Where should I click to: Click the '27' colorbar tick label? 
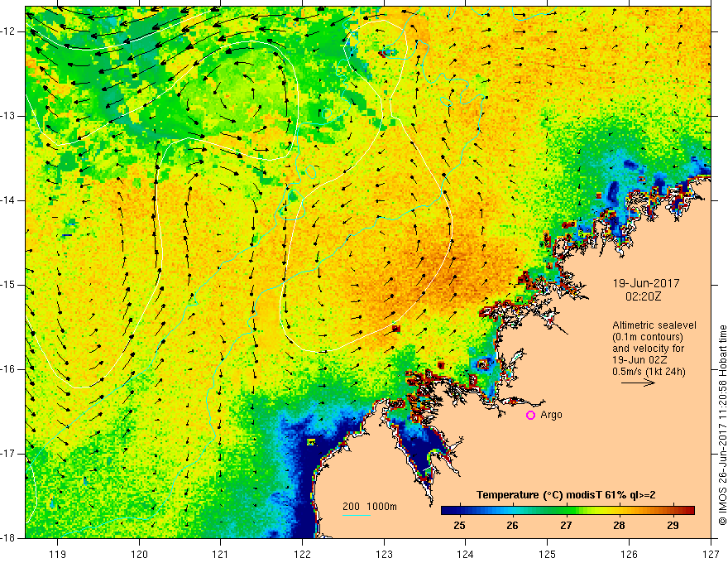566,526
